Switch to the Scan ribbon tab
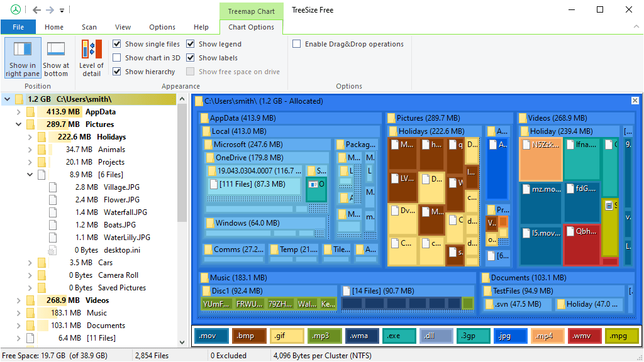Viewport: 644px width, 362px height. 89,27
